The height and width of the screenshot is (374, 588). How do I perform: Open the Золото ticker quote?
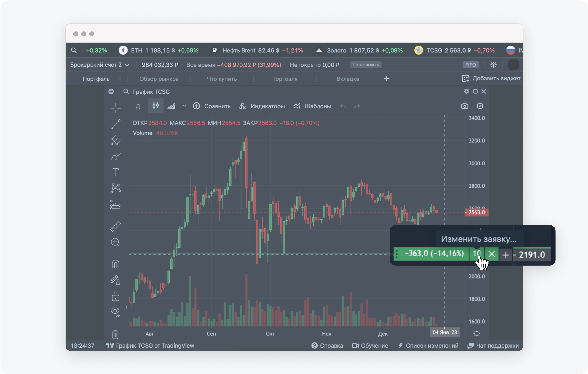[x=359, y=51]
